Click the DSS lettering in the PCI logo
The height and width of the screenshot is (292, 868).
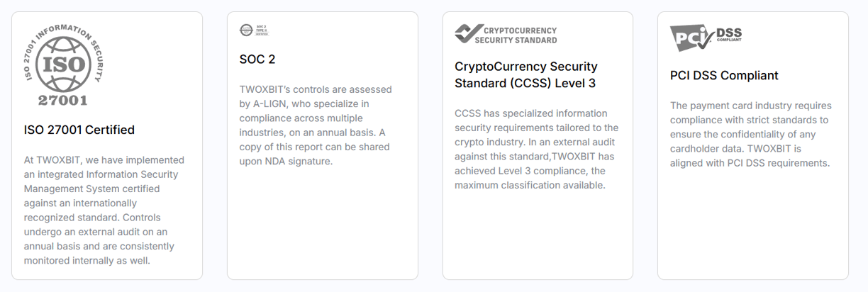point(729,33)
